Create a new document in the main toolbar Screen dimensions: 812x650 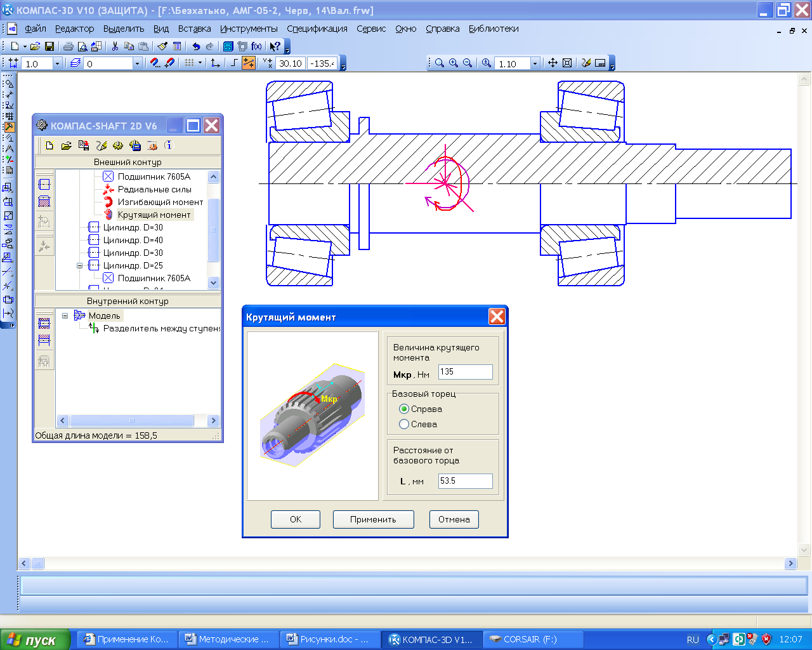(x=15, y=46)
